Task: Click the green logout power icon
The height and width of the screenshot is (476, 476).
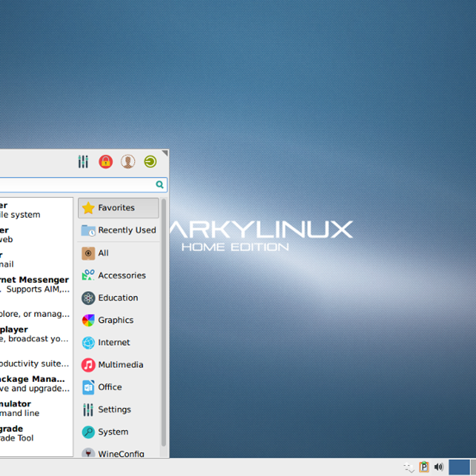Action: (150, 161)
